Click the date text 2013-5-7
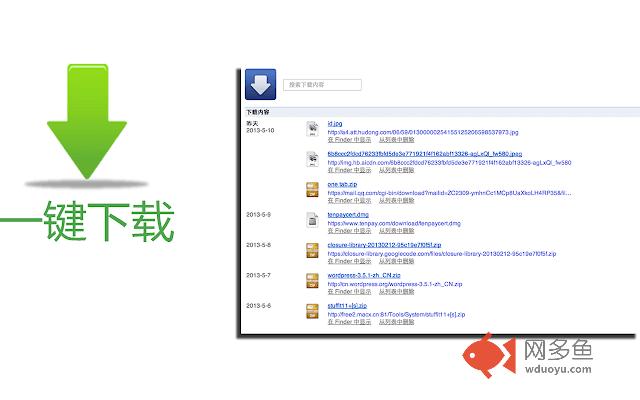 coord(258,275)
